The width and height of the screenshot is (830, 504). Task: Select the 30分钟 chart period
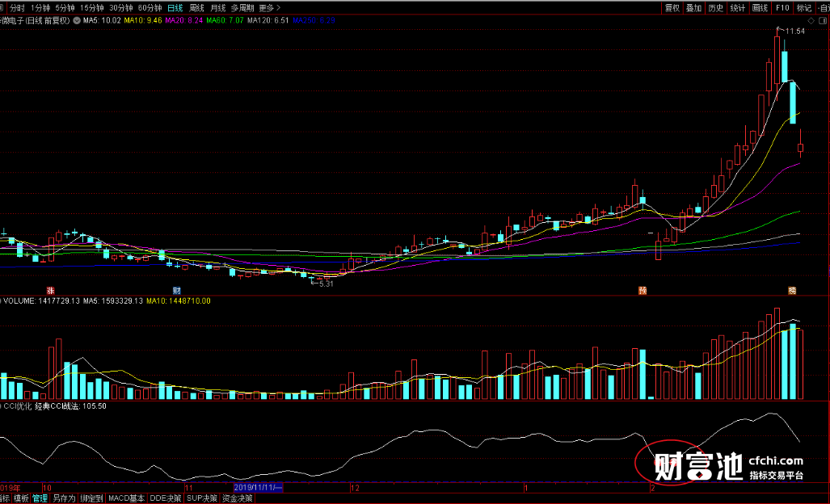120,8
